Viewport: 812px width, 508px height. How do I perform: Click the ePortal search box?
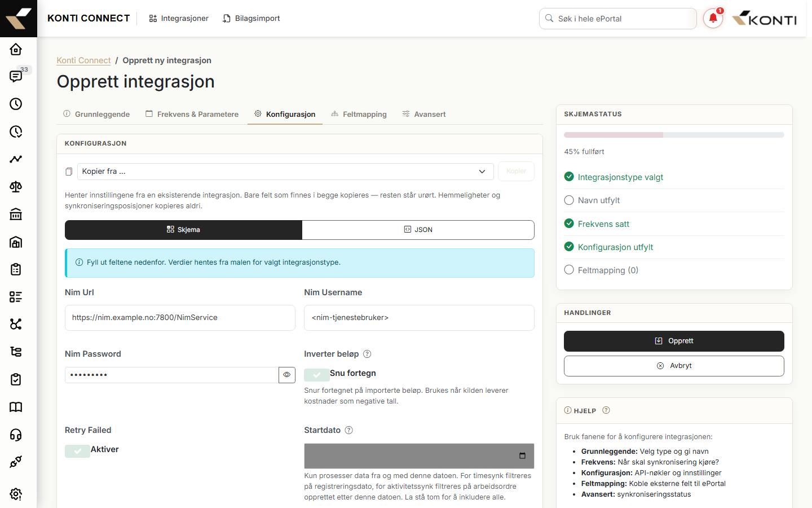tap(618, 19)
